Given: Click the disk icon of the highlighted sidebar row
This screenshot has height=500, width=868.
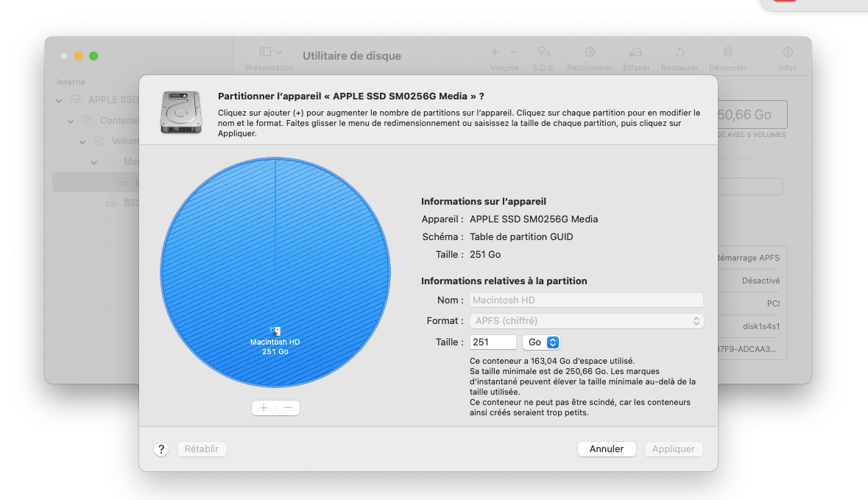Looking at the screenshot, I should pos(122,182).
